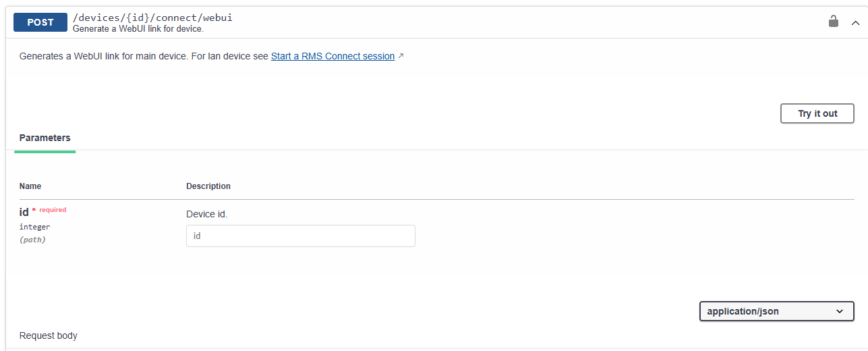Click the /devices/{id}/connect/webui endpoint path
868x351 pixels.
pyautogui.click(x=152, y=17)
